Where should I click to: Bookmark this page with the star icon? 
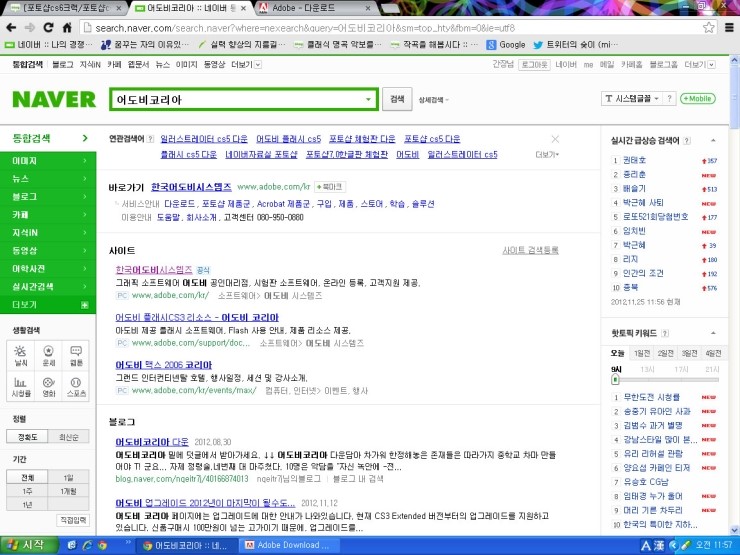point(708,27)
